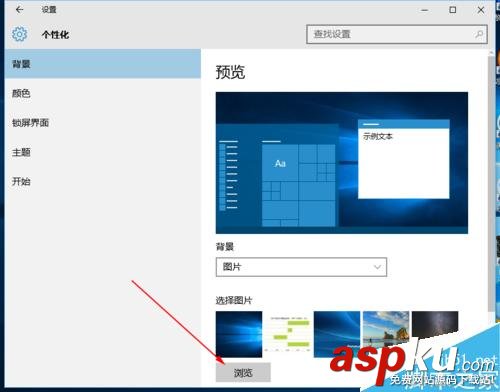The width and height of the screenshot is (500, 392).
Task: Click the personalization gear icon
Action: (x=19, y=34)
